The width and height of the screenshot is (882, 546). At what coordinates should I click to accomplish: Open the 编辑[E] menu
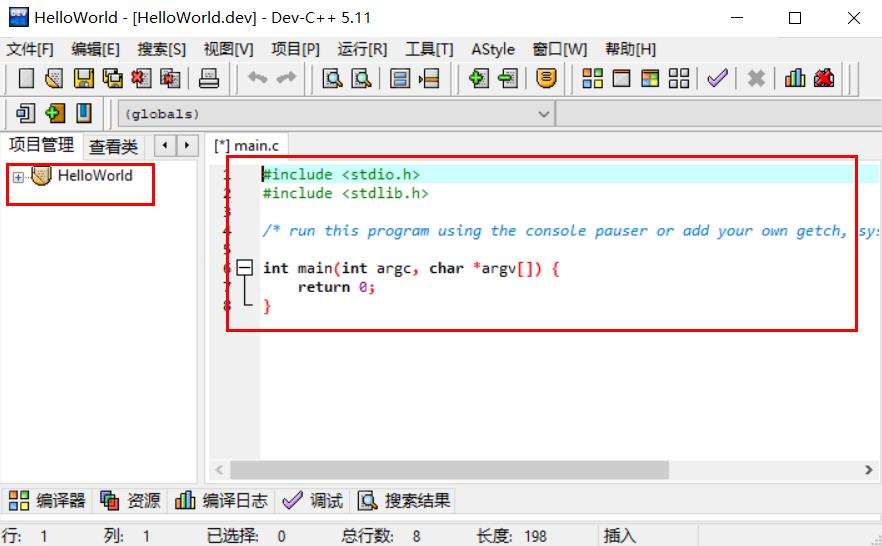[x=96, y=49]
